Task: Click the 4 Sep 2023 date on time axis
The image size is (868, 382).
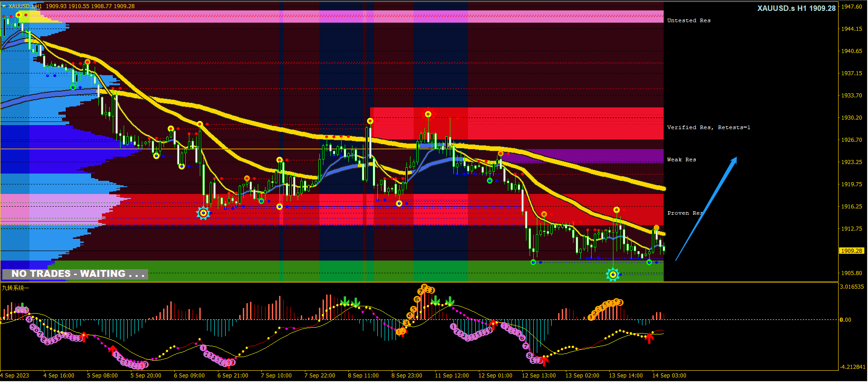Action: (14, 376)
